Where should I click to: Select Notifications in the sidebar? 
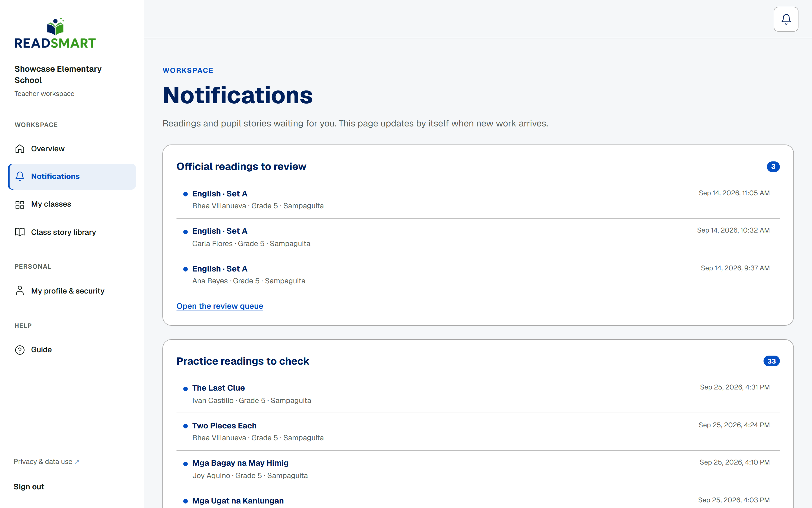(72, 176)
